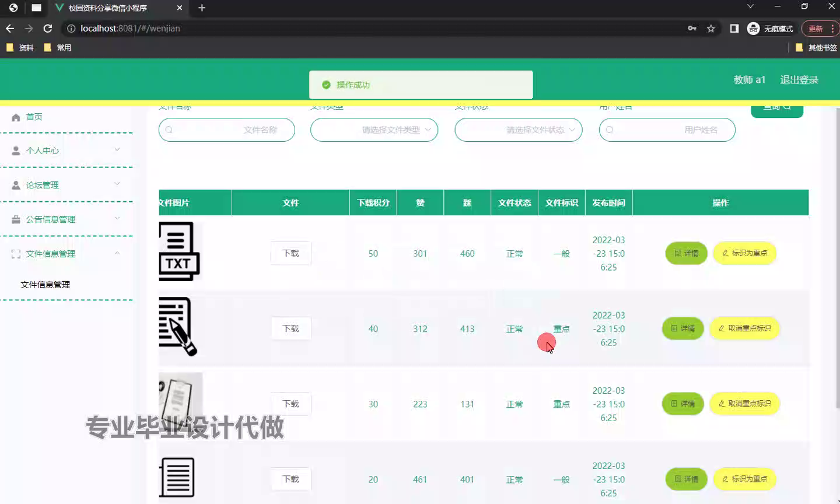Expand 个人中心 sidebar menu
The height and width of the screenshot is (504, 840).
point(66,150)
